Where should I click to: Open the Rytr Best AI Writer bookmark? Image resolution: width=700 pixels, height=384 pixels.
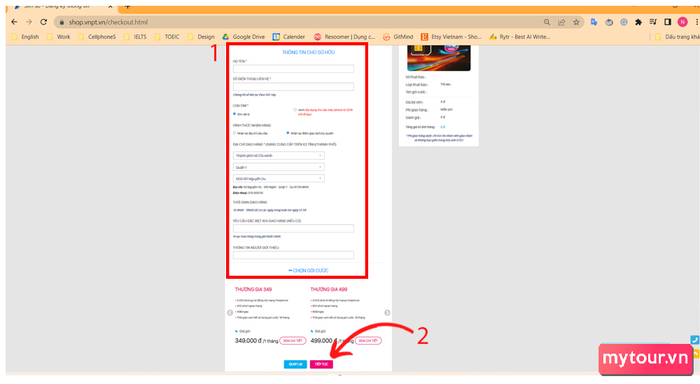(x=520, y=37)
